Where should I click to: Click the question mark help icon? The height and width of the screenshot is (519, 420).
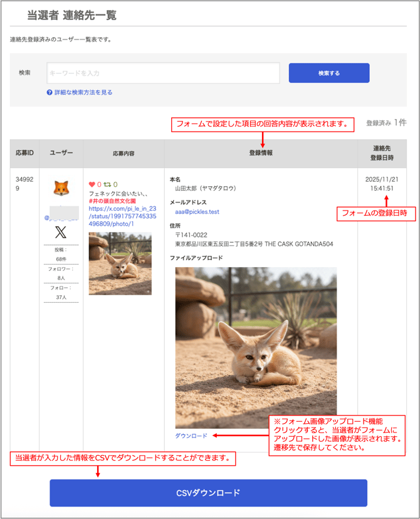point(50,93)
